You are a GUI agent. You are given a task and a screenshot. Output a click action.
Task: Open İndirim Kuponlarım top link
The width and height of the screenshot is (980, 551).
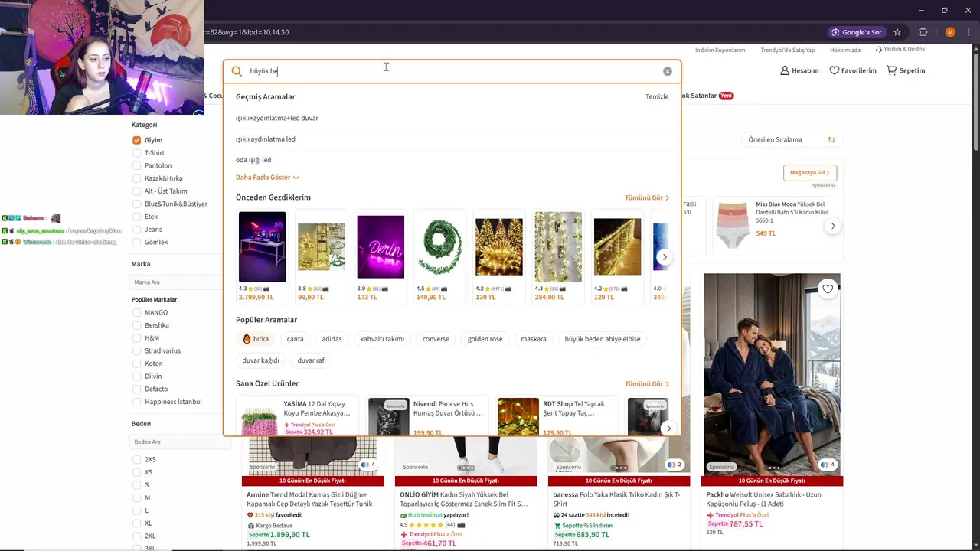(720, 50)
